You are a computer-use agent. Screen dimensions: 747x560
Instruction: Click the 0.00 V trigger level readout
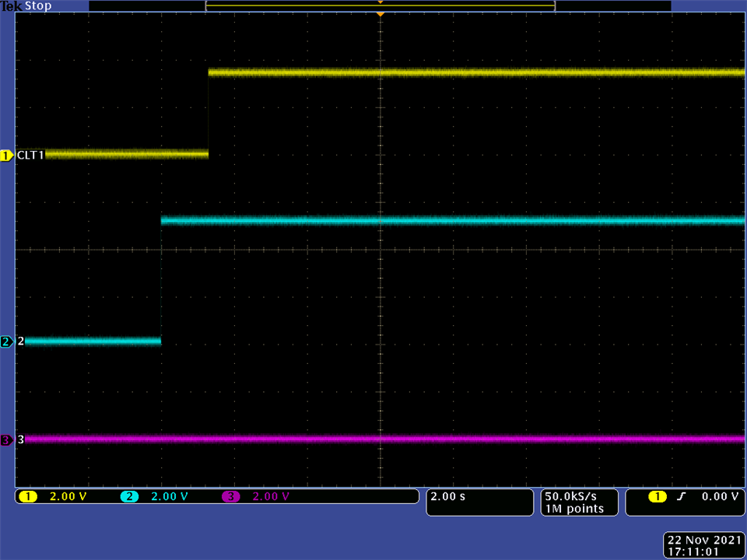coord(720,496)
